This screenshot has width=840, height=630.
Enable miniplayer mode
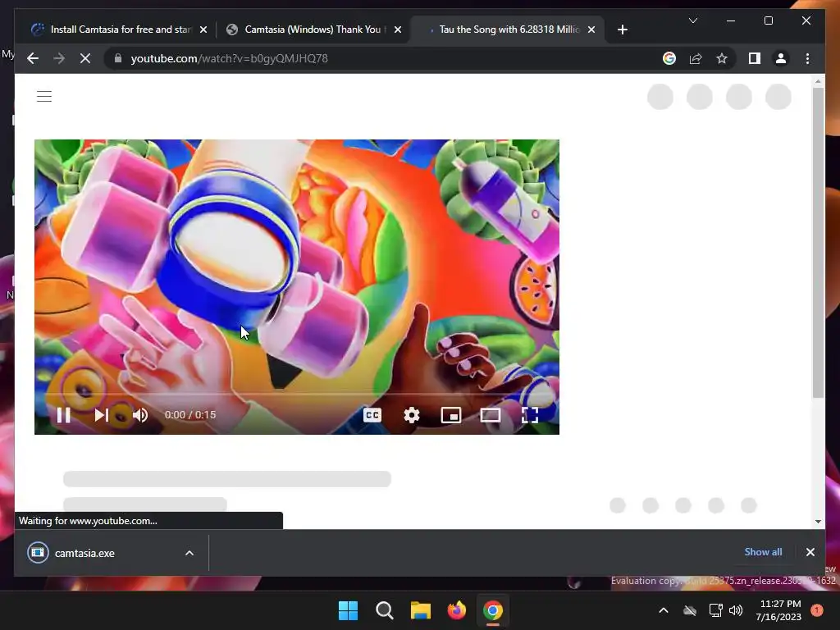pyautogui.click(x=451, y=415)
